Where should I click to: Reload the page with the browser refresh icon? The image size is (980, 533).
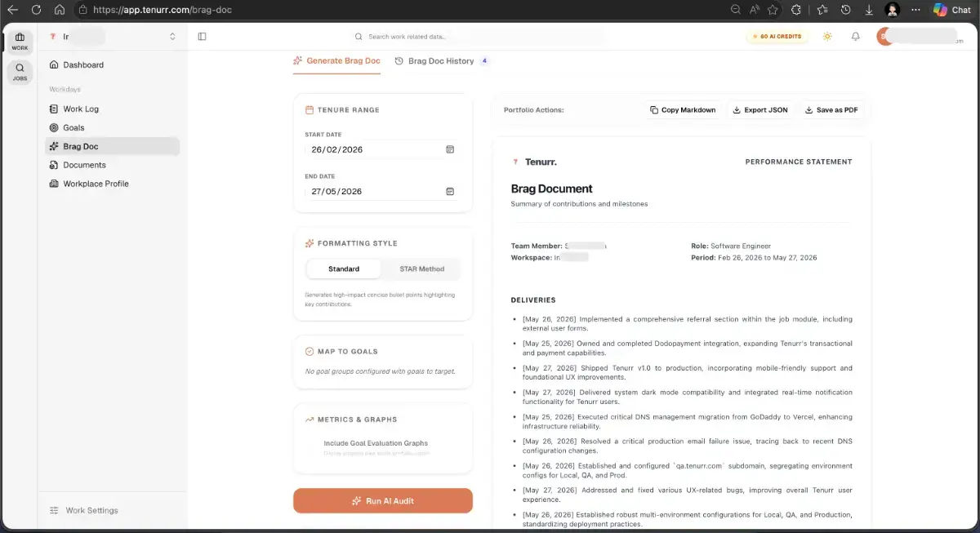click(36, 10)
